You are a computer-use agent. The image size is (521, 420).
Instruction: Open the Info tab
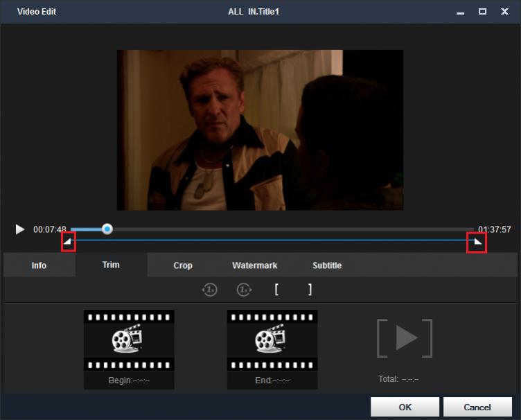click(39, 265)
